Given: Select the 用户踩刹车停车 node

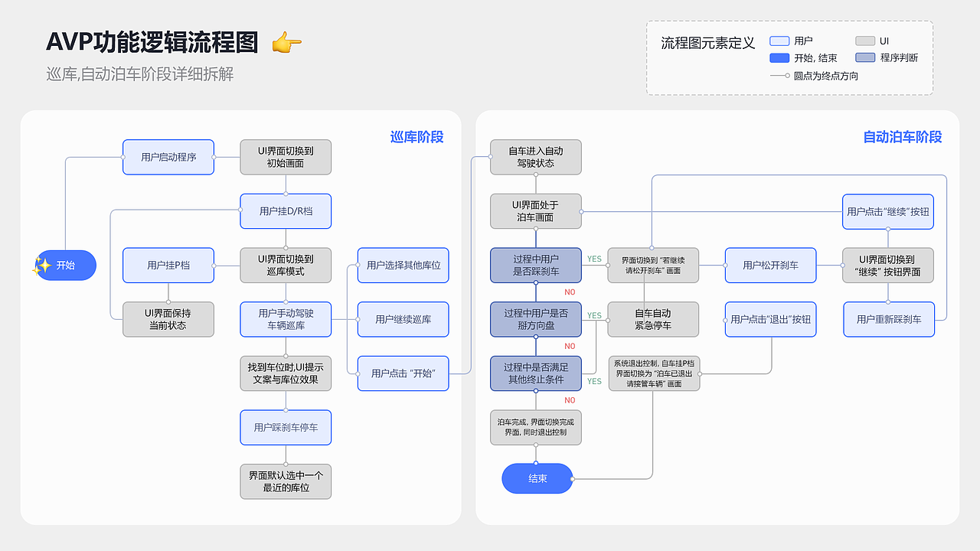Looking at the screenshot, I should click(x=286, y=427).
